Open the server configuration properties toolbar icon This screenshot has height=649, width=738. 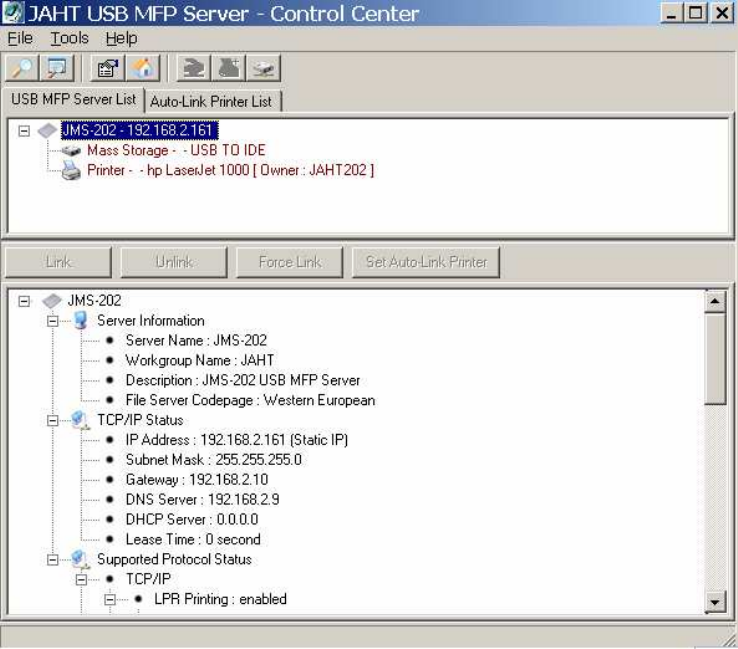106,68
